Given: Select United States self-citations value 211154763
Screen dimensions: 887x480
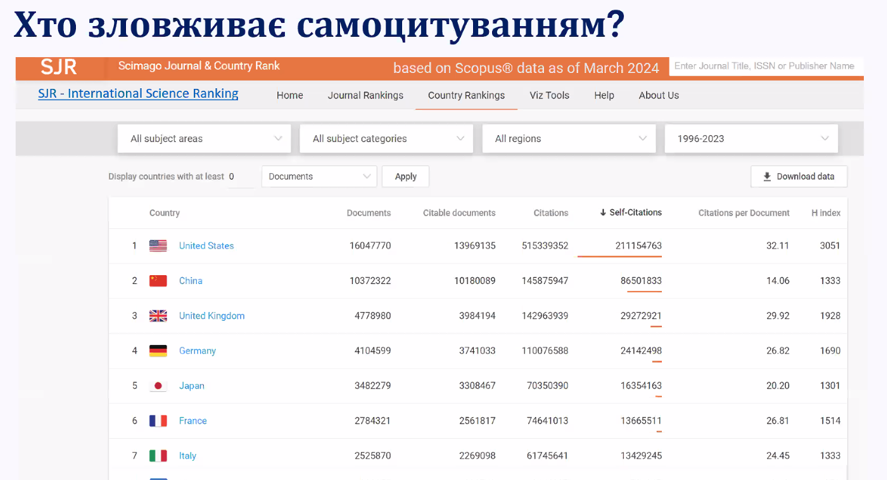Looking at the screenshot, I should [638, 246].
